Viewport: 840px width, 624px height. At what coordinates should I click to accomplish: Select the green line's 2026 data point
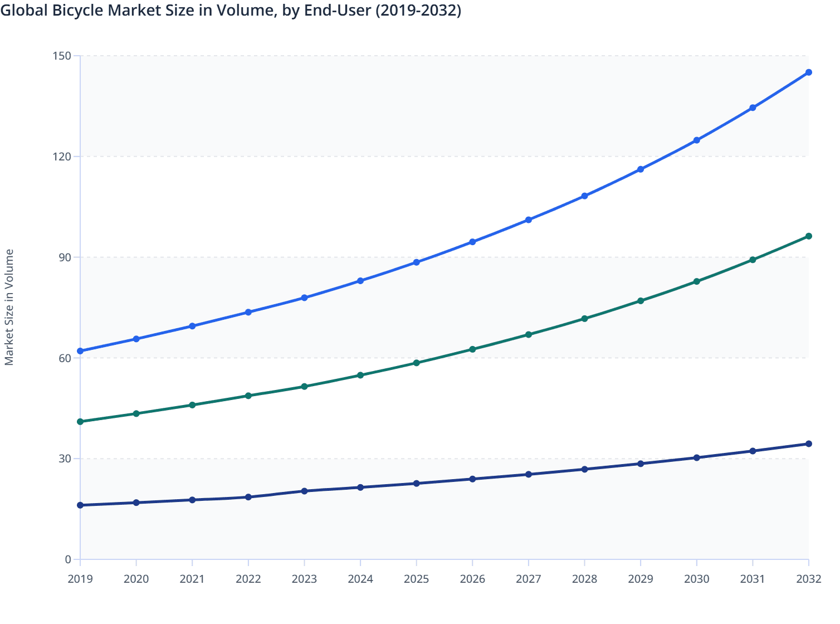tap(472, 349)
